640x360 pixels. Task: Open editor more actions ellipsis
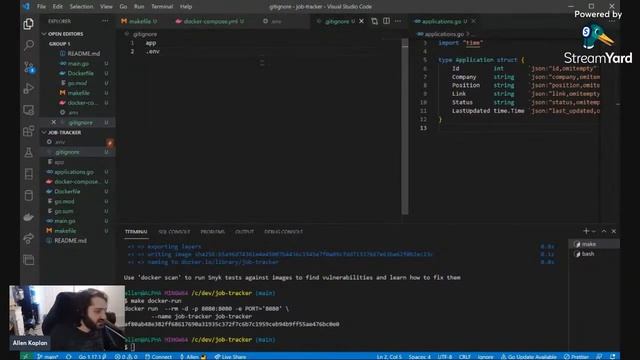pyautogui.click(x=398, y=21)
